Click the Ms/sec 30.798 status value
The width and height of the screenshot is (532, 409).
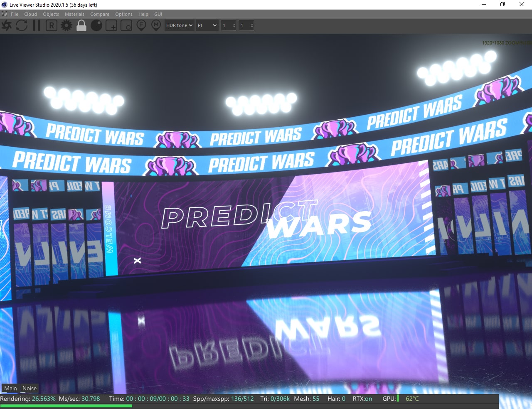pos(79,399)
